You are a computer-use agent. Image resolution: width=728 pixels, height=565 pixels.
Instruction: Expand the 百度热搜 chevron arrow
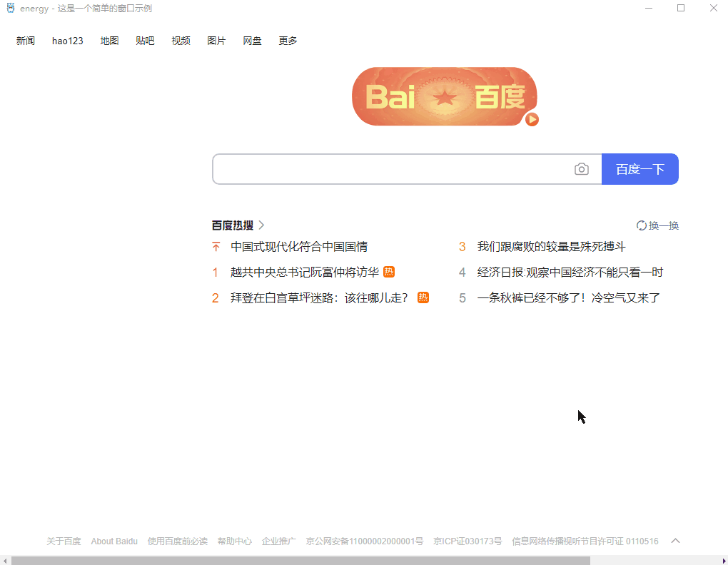(x=261, y=225)
